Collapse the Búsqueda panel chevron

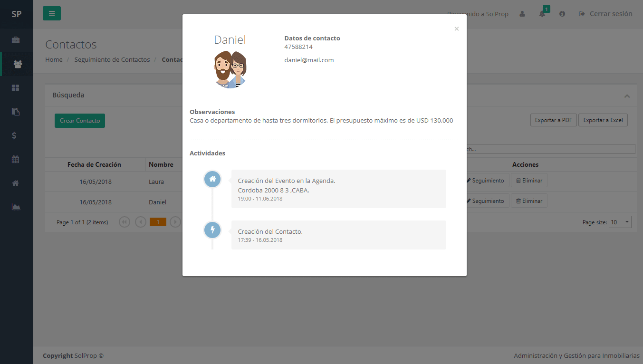627,96
